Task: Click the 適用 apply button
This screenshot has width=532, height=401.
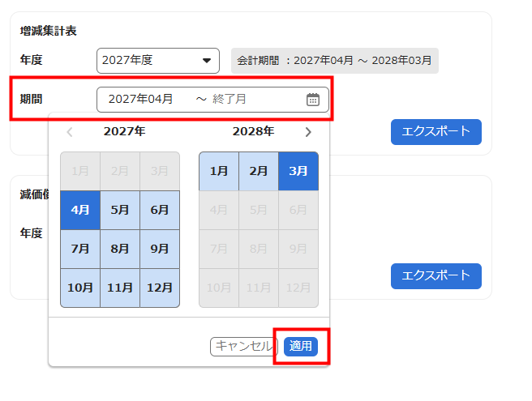Action: click(x=301, y=346)
